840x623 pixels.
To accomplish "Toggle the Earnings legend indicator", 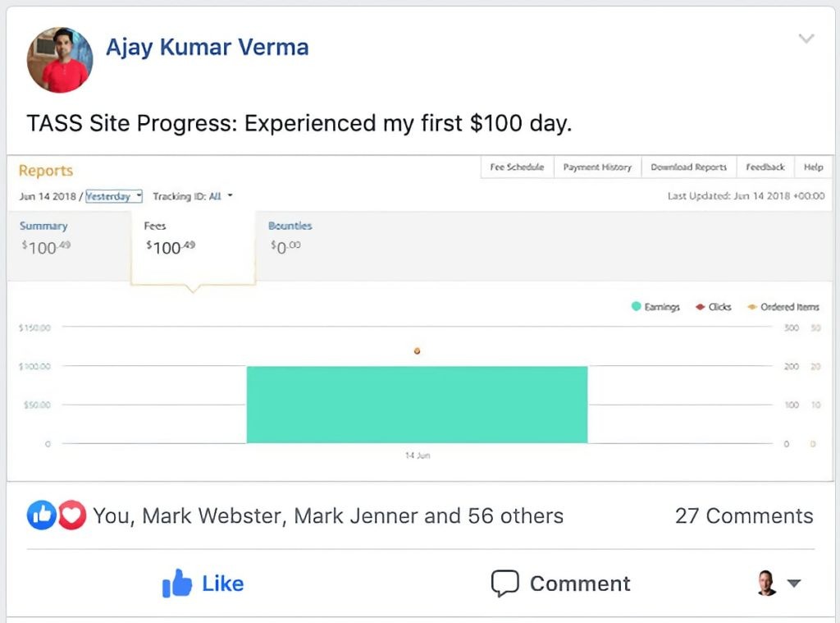I will (x=636, y=307).
